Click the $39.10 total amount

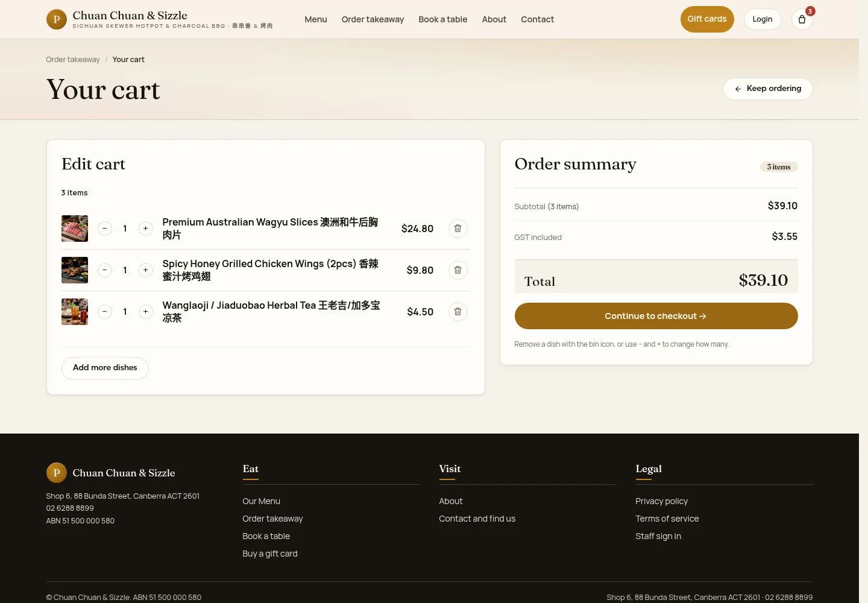point(763,280)
